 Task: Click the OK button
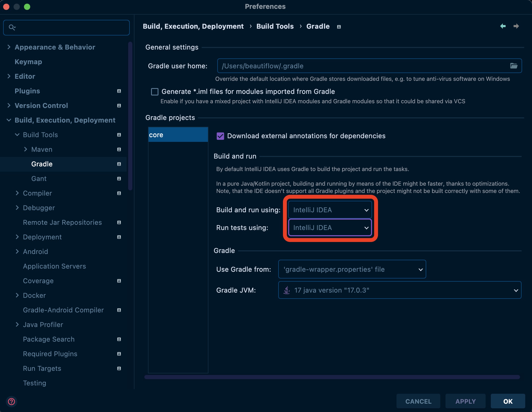pos(508,401)
